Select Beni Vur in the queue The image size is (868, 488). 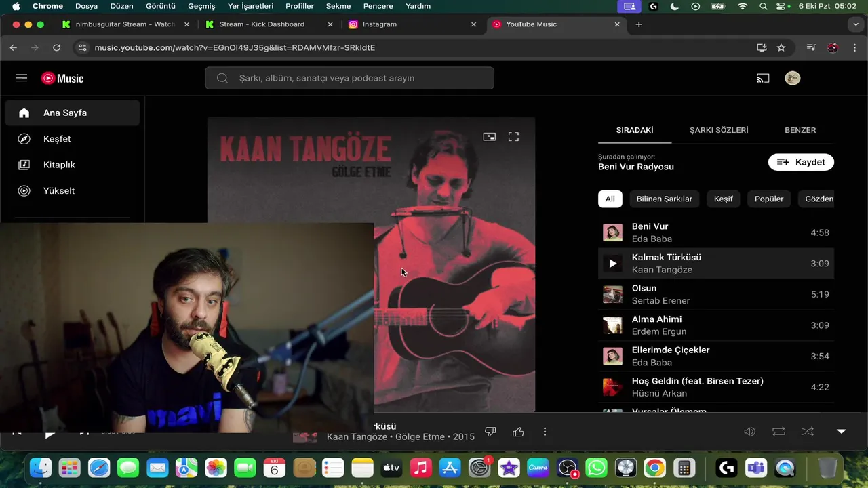pos(716,232)
